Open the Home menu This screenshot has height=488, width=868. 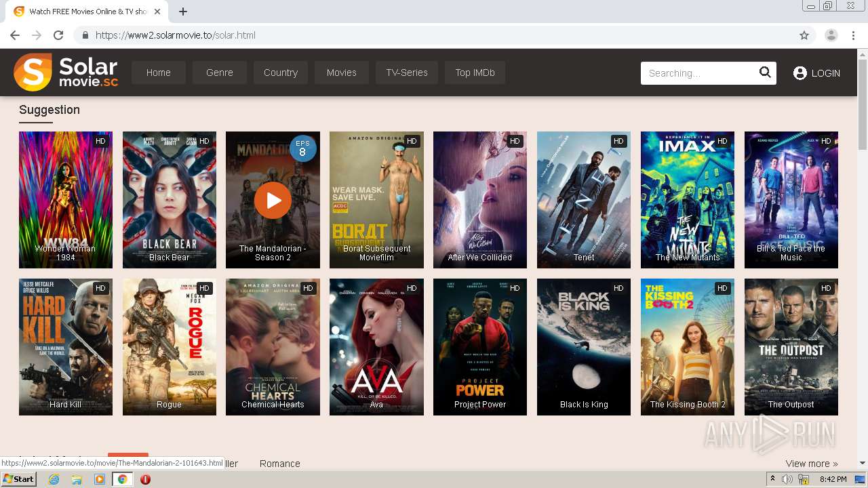[158, 73]
